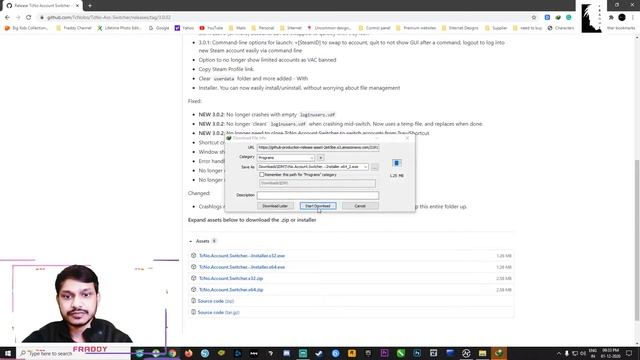
Task: Click the Description input field
Action: point(318,195)
